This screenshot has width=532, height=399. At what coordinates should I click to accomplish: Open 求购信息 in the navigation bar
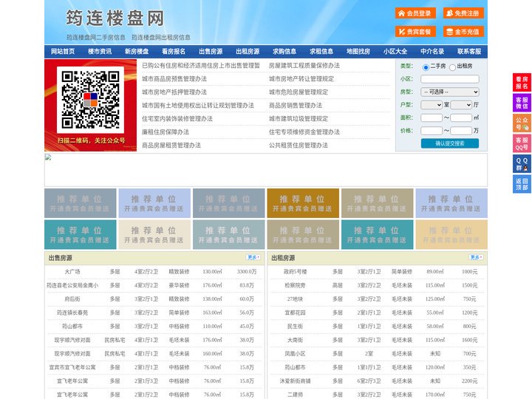(x=284, y=51)
